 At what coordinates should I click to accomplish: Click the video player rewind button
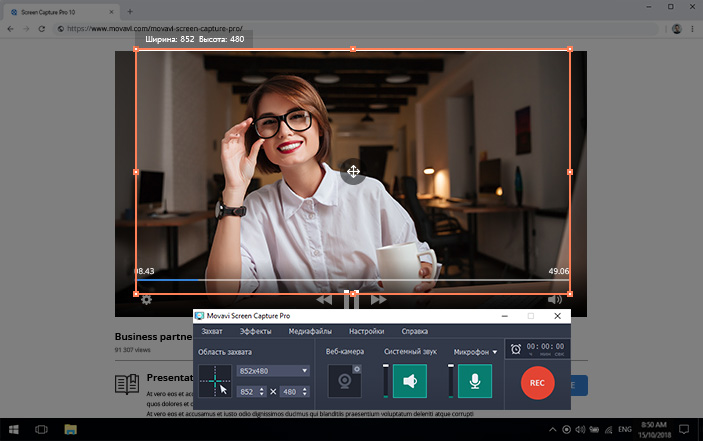(323, 299)
